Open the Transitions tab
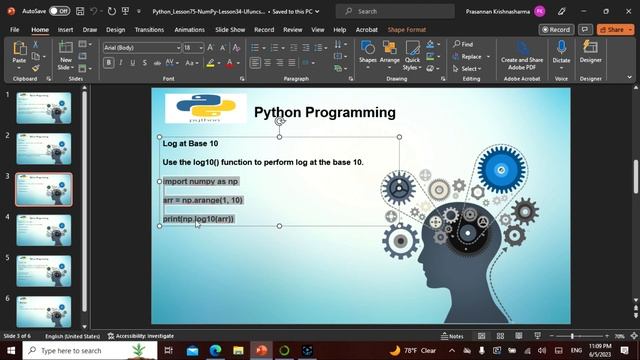 click(149, 30)
